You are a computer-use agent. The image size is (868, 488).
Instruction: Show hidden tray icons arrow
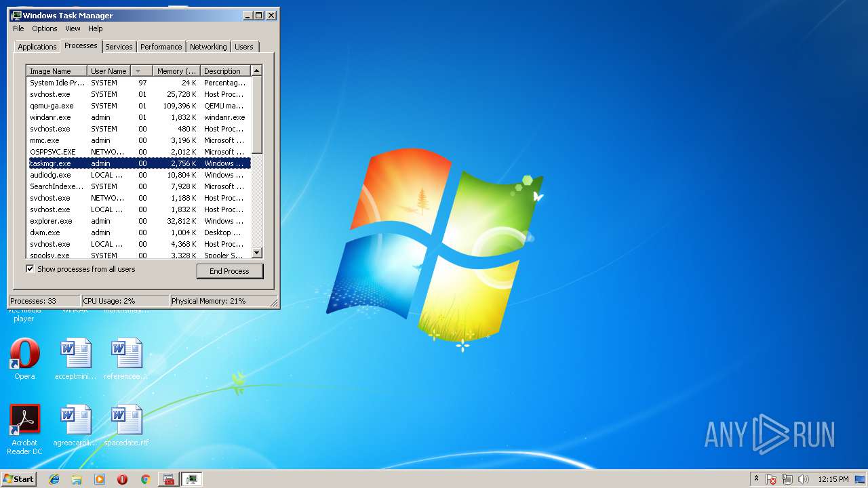tap(756, 479)
